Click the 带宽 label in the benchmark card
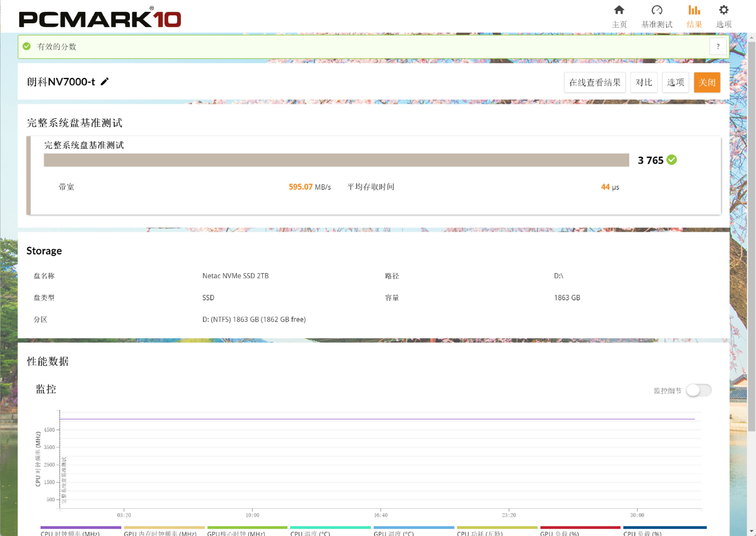 point(66,187)
